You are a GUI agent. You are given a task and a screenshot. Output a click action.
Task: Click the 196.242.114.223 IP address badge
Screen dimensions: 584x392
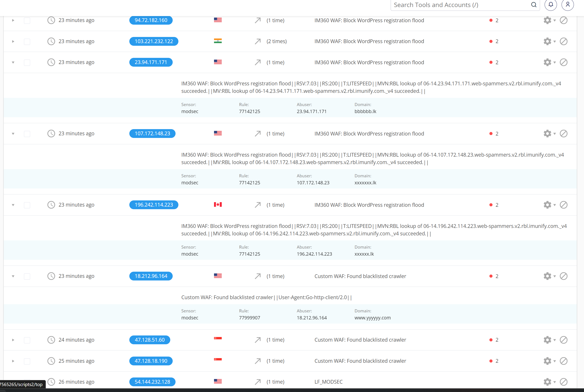[154, 205]
